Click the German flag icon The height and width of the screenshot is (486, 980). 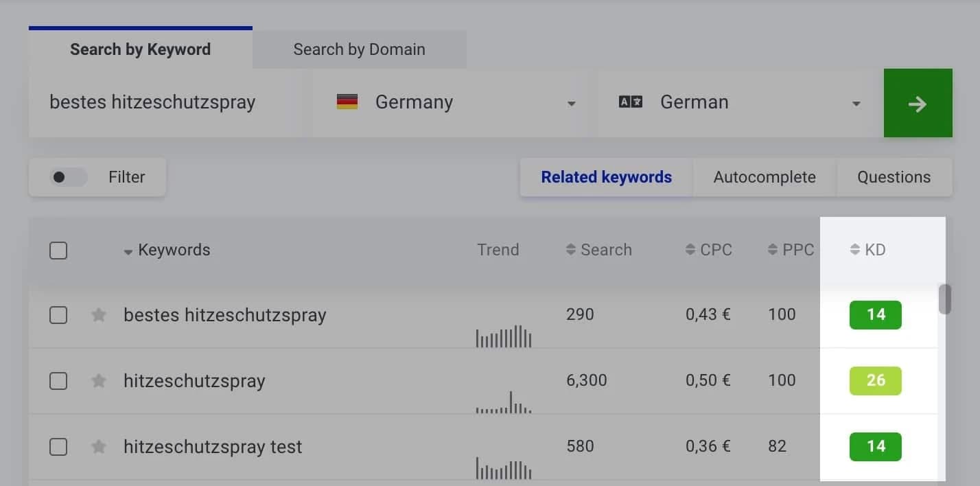point(347,101)
